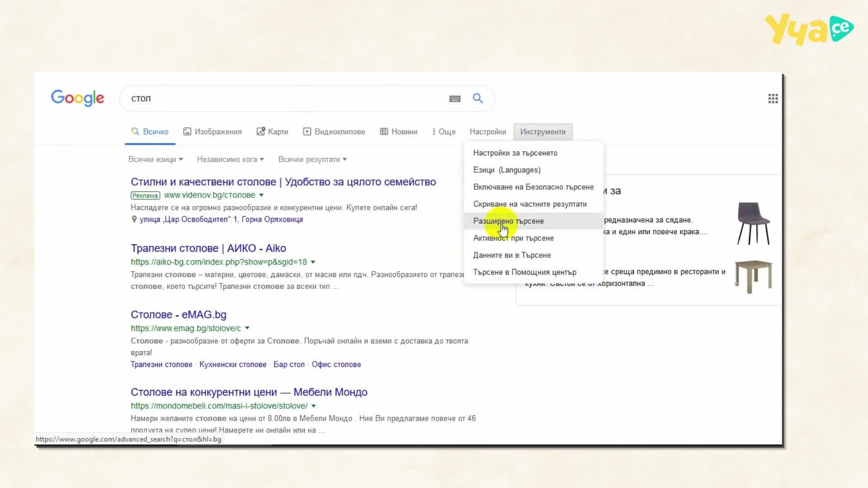Click the blue search magnifier button
Screen dimensions: 868x488
[x=478, y=98]
